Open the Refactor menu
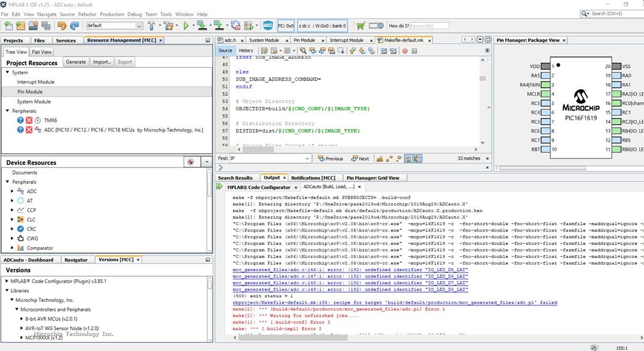This screenshot has height=351, width=644. click(87, 14)
